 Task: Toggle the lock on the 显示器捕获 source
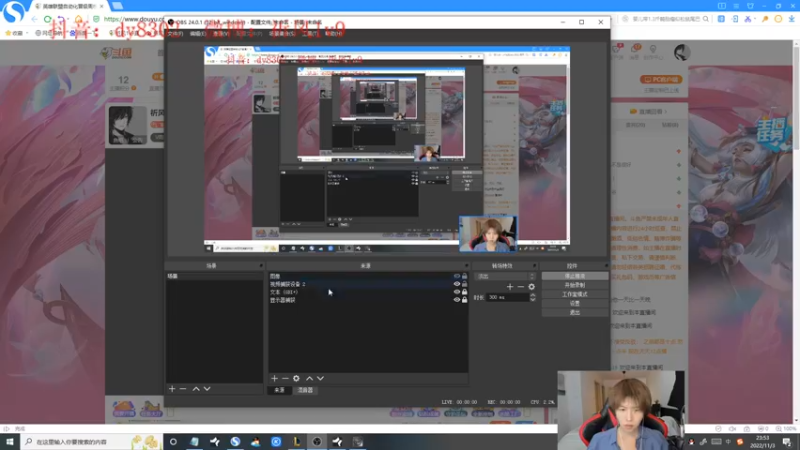464,300
